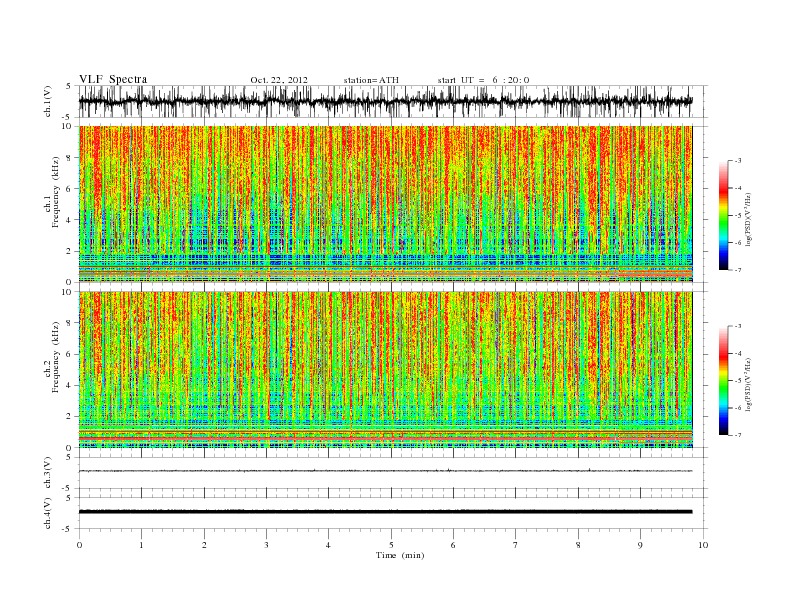Image resolution: width=792 pixels, height=612 pixels.
Task: Click the 'ch.3(V)' axis label
Action: pyautogui.click(x=48, y=473)
